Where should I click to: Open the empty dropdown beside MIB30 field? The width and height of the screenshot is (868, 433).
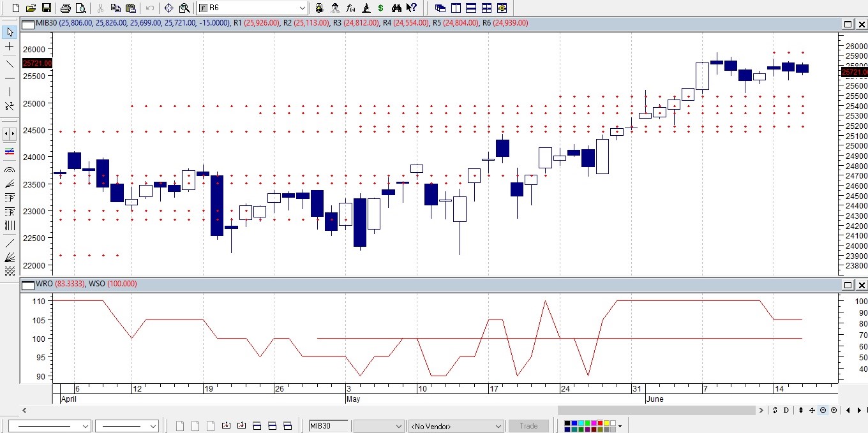click(x=379, y=426)
